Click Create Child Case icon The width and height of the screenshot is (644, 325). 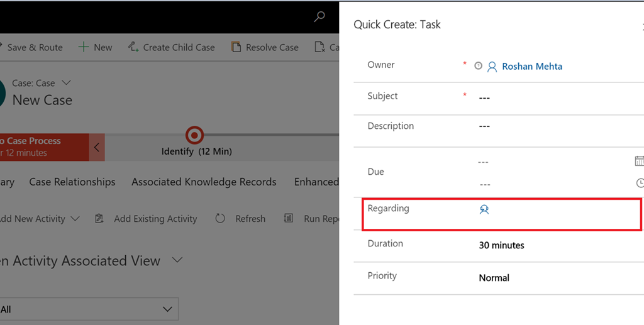click(133, 47)
